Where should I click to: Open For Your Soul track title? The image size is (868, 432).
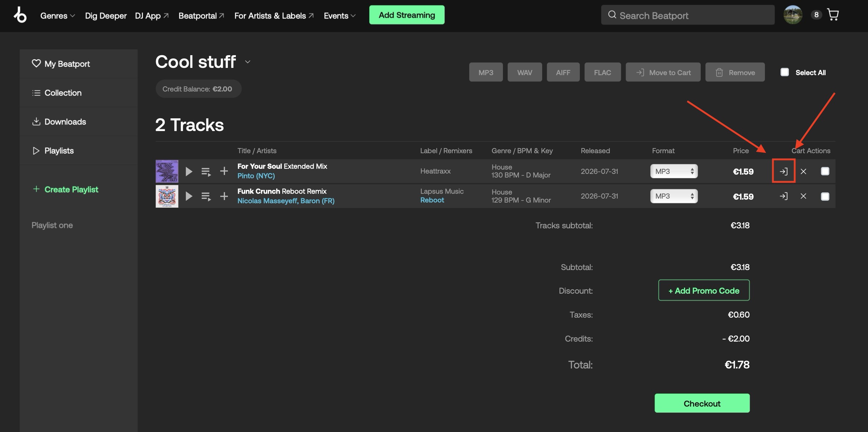click(282, 166)
